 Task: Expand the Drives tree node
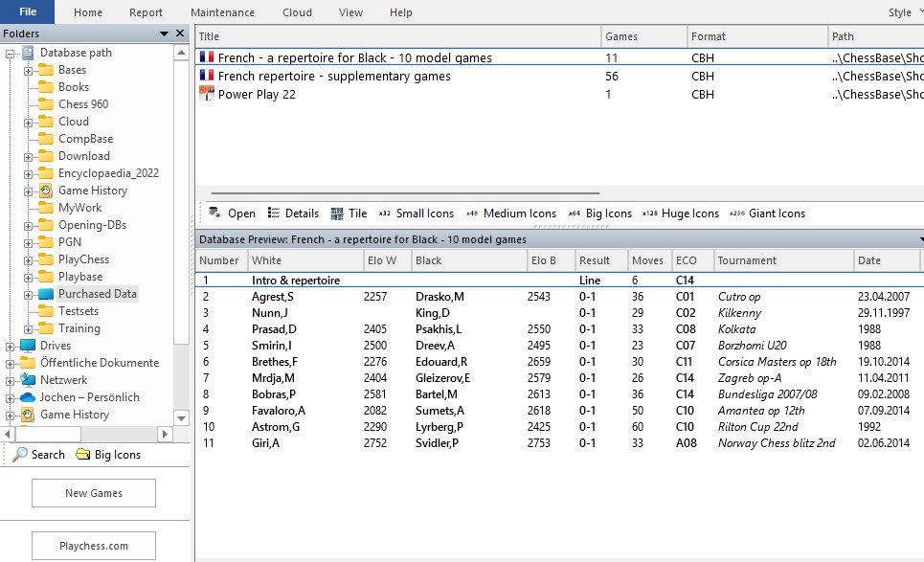coord(11,346)
